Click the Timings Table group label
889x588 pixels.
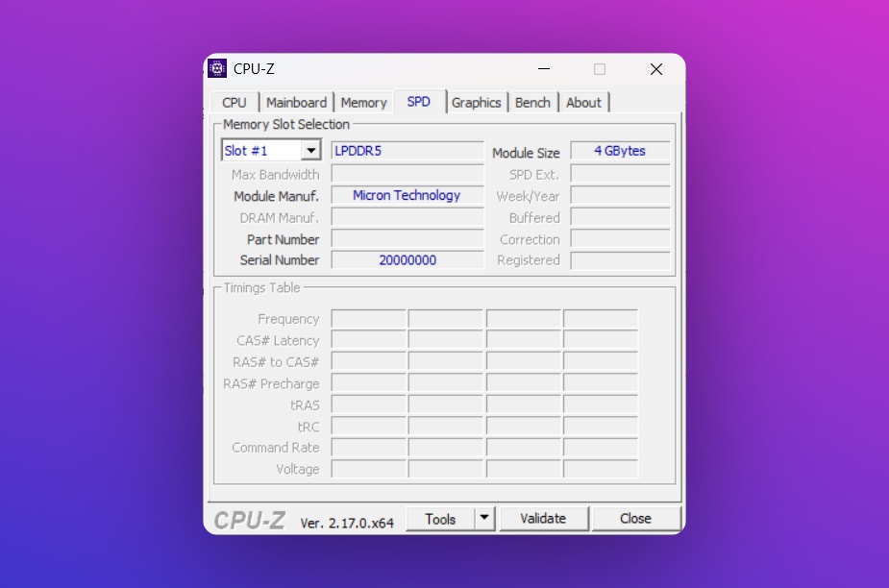point(261,288)
